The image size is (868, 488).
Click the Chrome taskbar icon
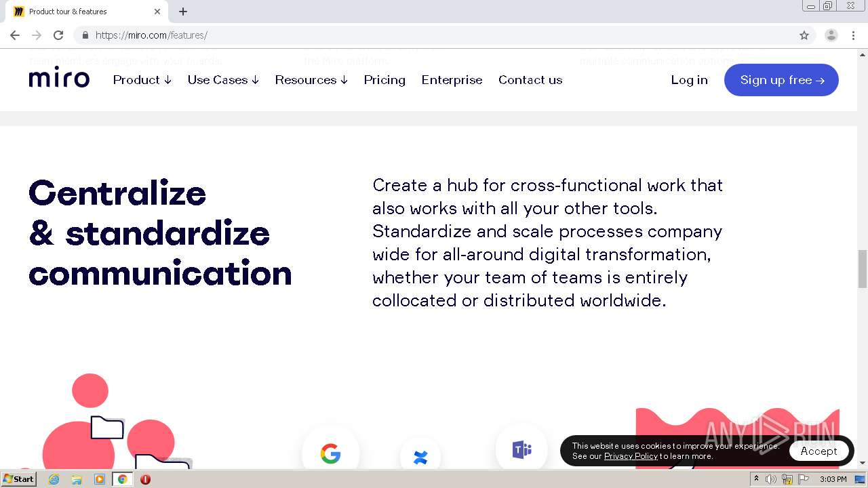point(122,479)
